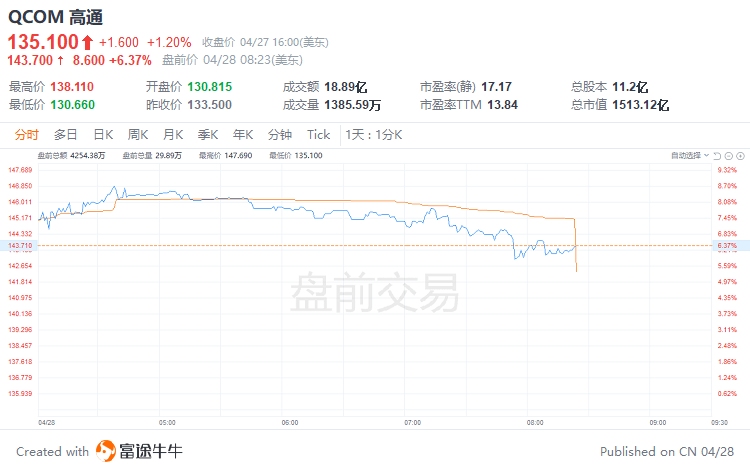Switch to the 分钟 tab
Screen dimensions: 750x472
[280, 135]
